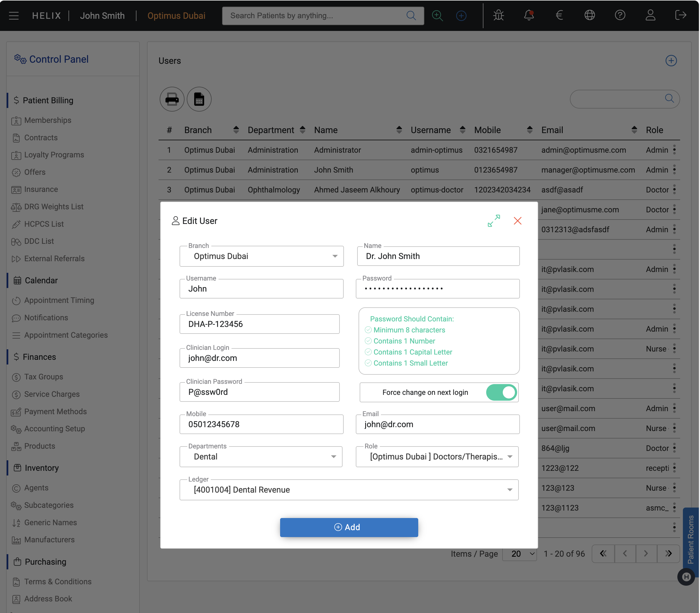Click the euro currency icon
The height and width of the screenshot is (613, 700).
tap(559, 15)
